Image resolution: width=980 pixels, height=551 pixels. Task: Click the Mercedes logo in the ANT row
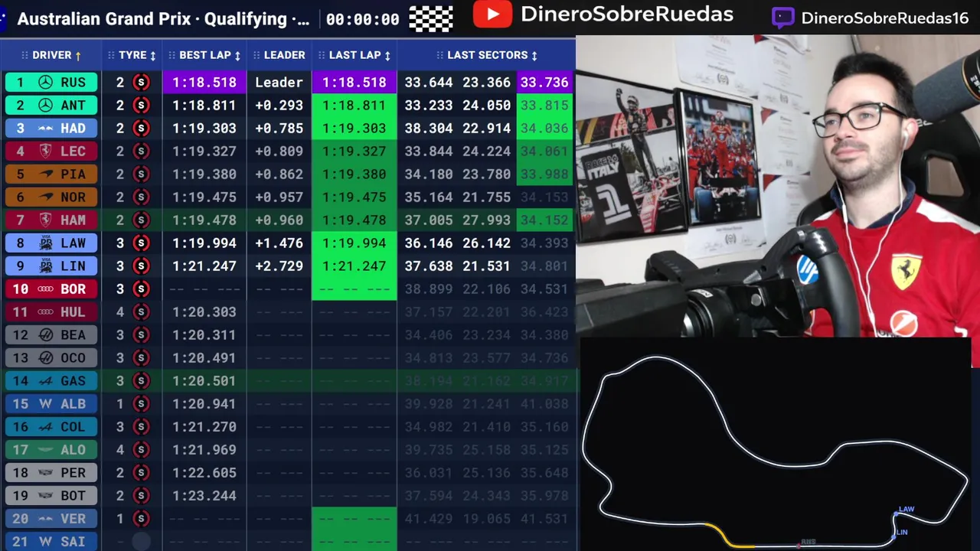45,105
